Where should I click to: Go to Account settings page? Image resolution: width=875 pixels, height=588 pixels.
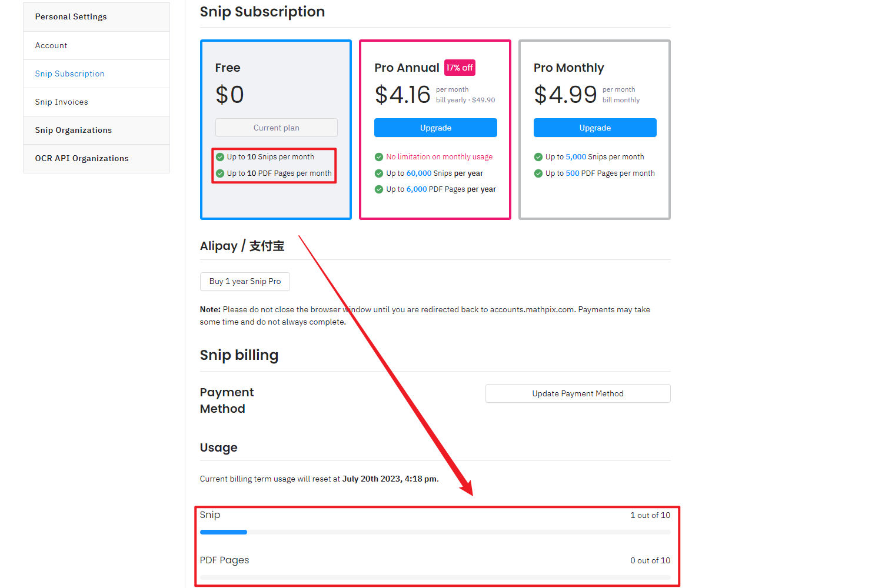[51, 45]
